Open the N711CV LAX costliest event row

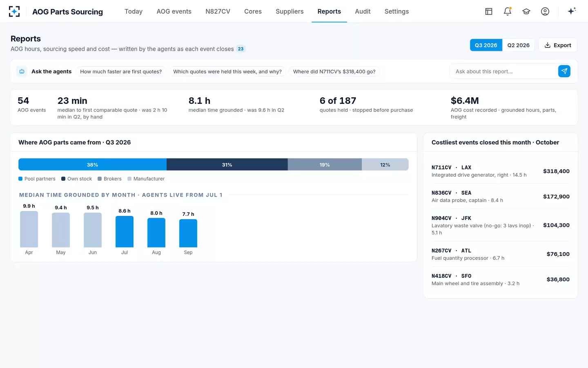pos(501,171)
